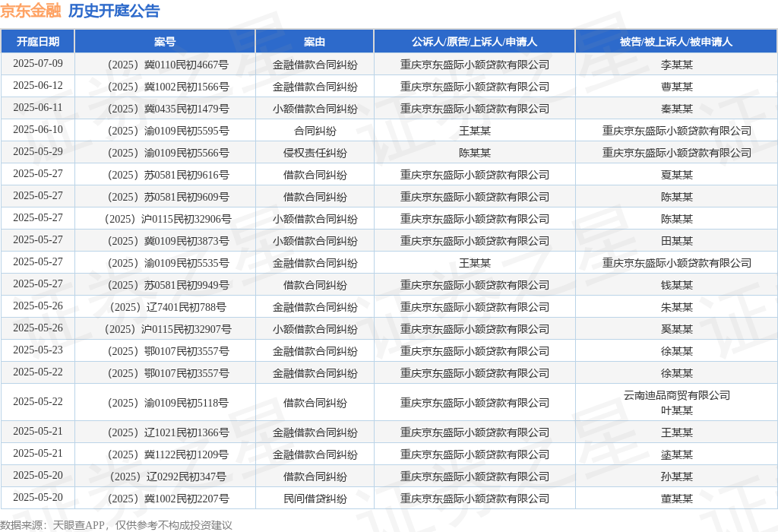Select the 案号 column header
This screenshot has height=532, width=778.
[165, 42]
